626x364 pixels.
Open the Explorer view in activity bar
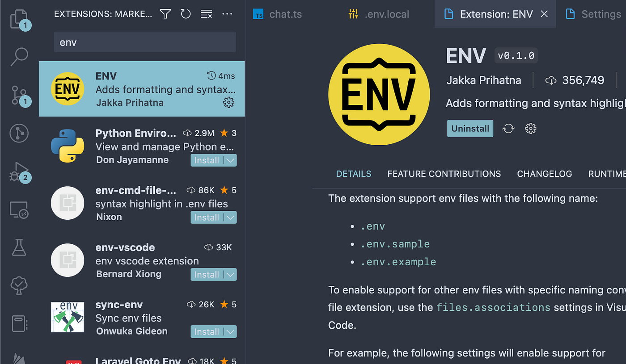[x=19, y=19]
